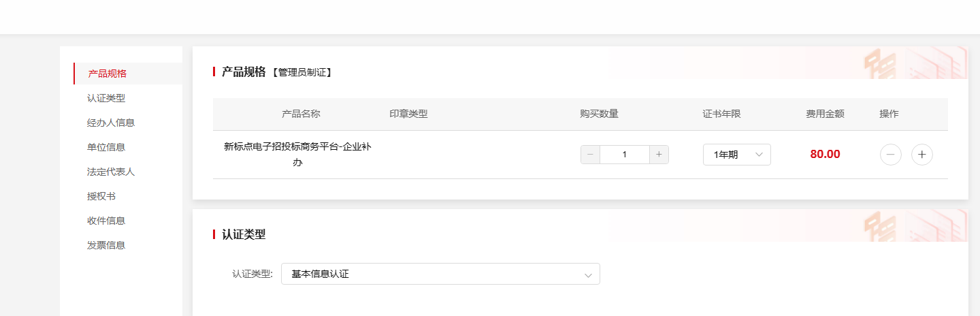Click the circular plus icon in the 操作 column
The image size is (980, 316).
coord(922,155)
